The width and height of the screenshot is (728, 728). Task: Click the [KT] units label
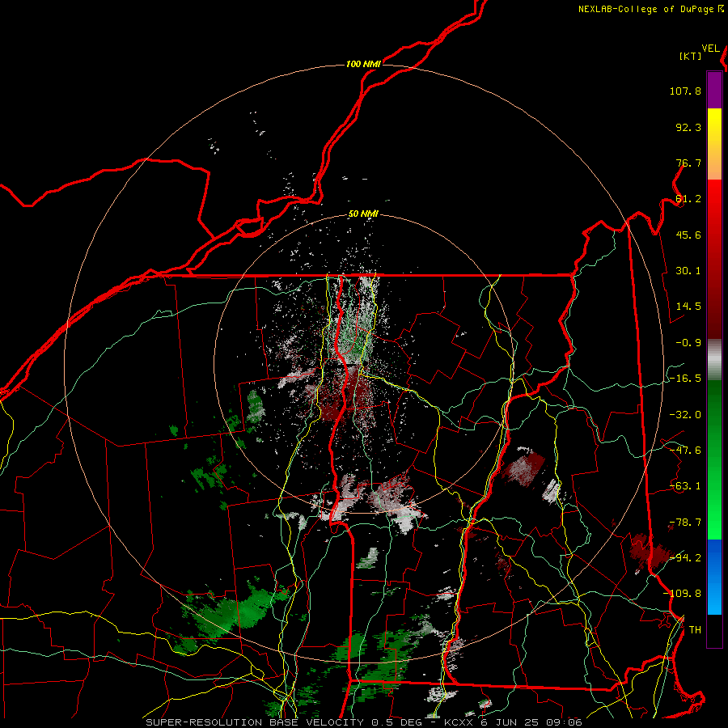point(691,56)
